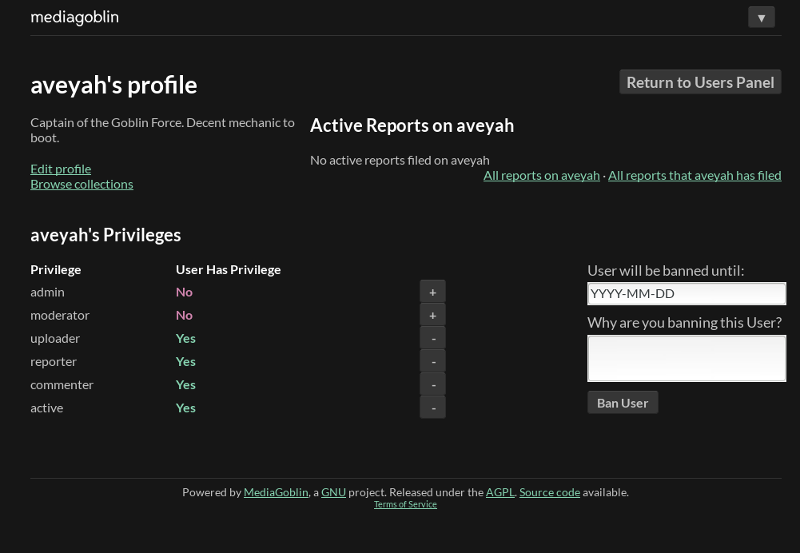Focus the ban-until date field
This screenshot has height=553, width=800.
(686, 293)
